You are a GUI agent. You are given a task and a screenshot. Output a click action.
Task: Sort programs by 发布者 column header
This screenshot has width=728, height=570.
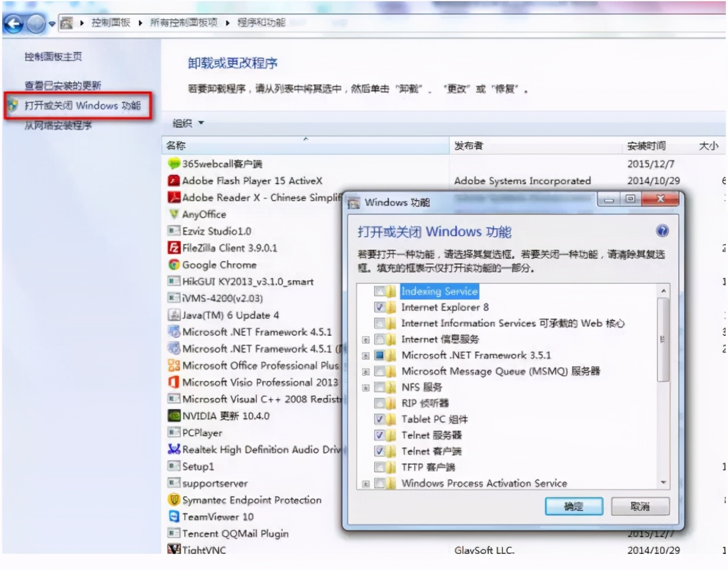point(536,145)
